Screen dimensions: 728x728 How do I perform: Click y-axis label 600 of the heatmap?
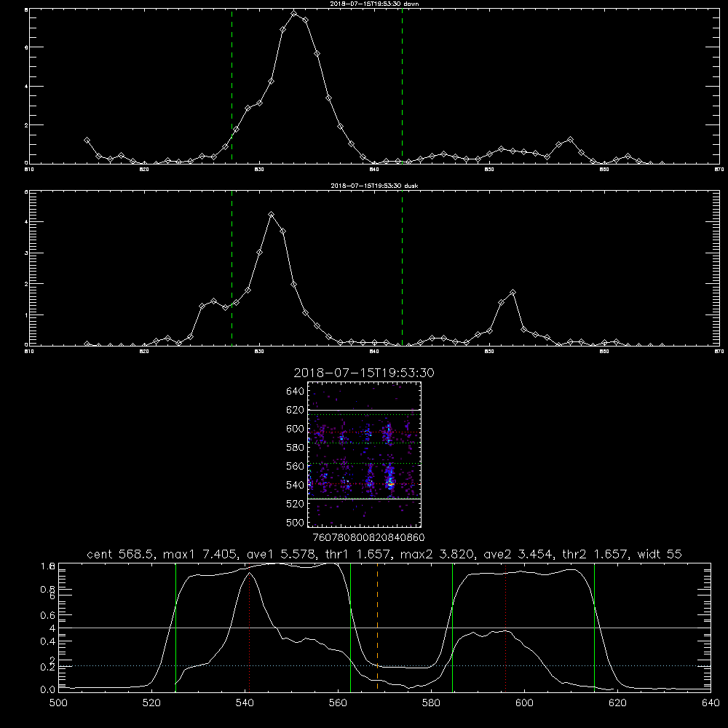[296, 429]
